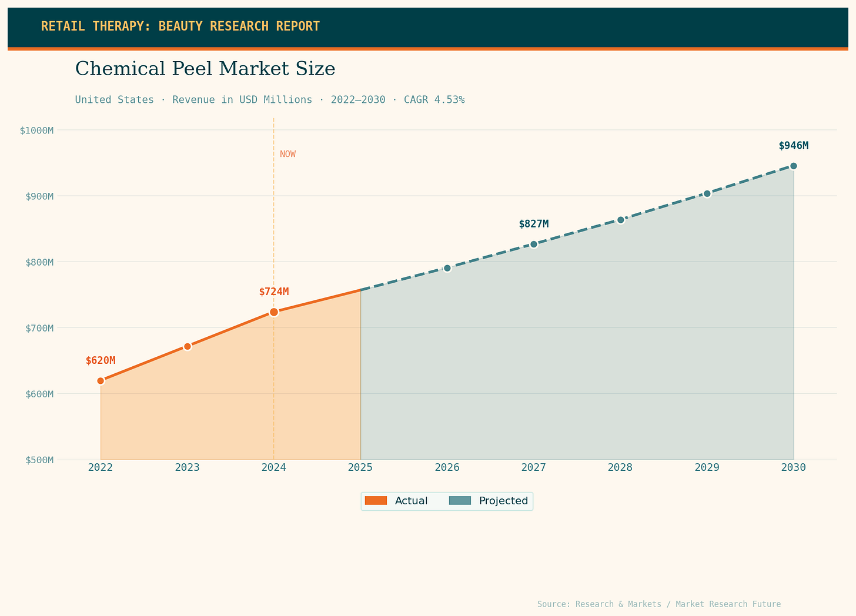Click the '2022' x-axis label

101,468
